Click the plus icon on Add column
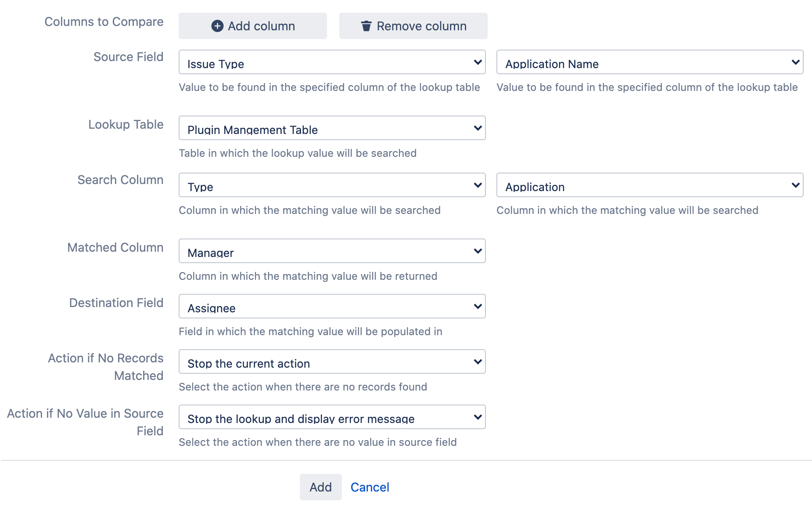The width and height of the screenshot is (812, 506). 217,26
